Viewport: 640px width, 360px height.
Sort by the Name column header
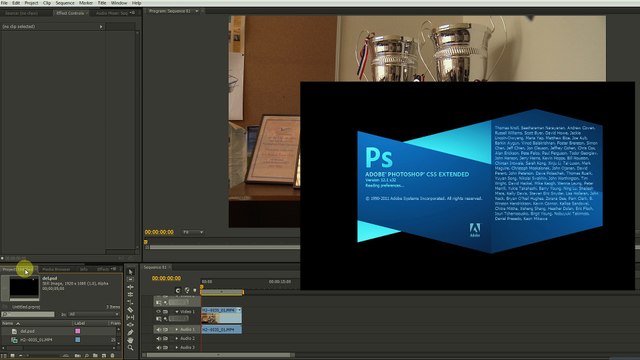click(8, 323)
